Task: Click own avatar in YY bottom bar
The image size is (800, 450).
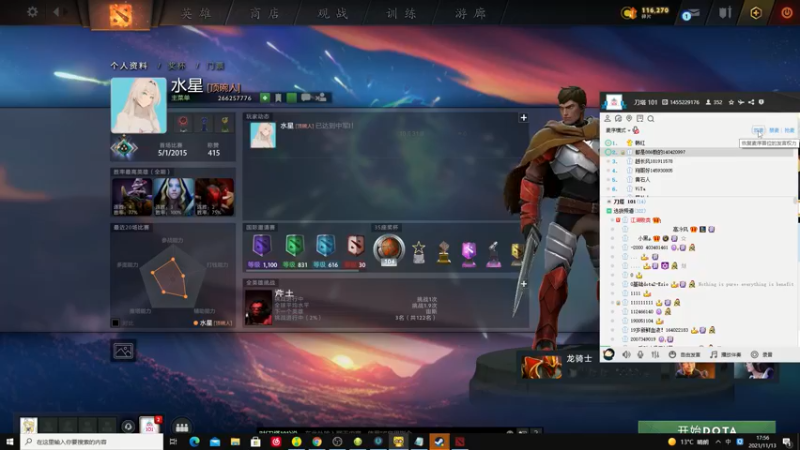Action: (x=609, y=354)
